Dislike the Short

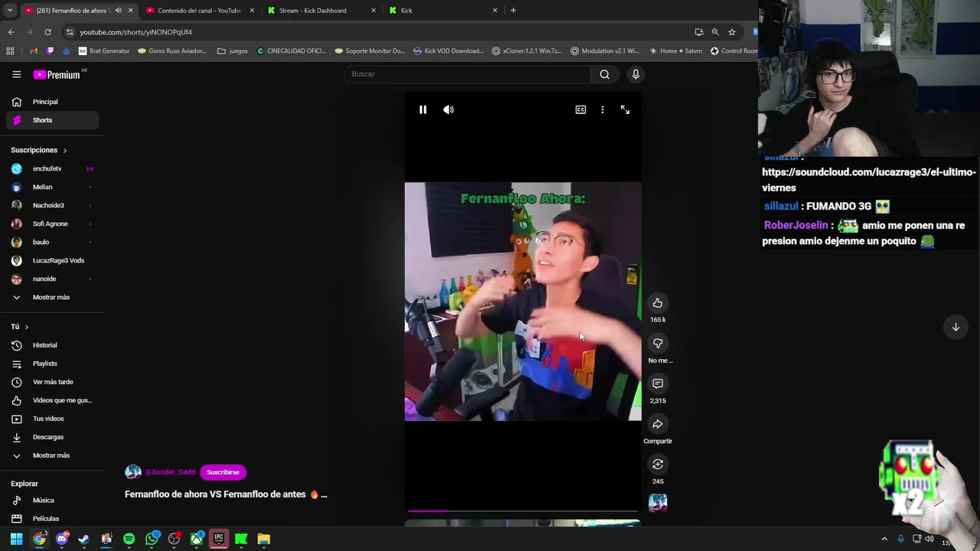click(x=658, y=344)
